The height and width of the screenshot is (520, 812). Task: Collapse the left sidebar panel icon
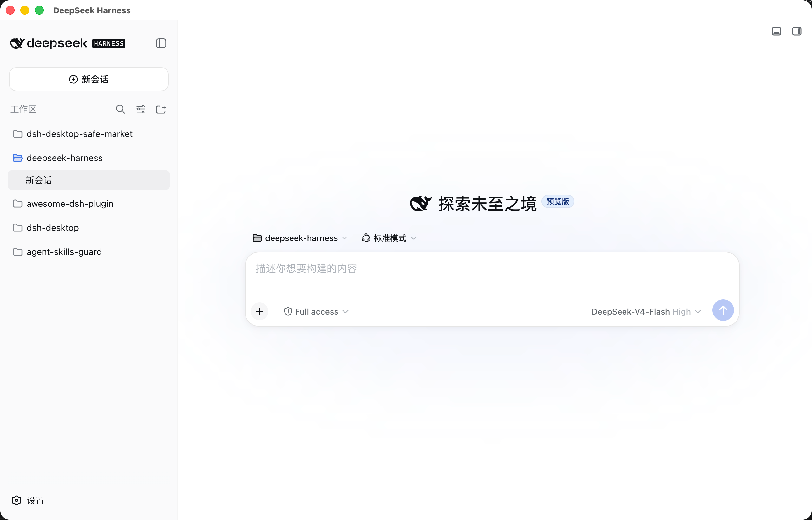161,43
